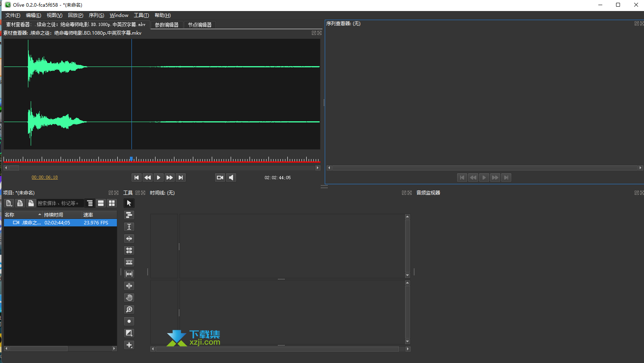This screenshot has width=644, height=363.
Task: Open the 帮助(H) menu
Action: [163, 15]
